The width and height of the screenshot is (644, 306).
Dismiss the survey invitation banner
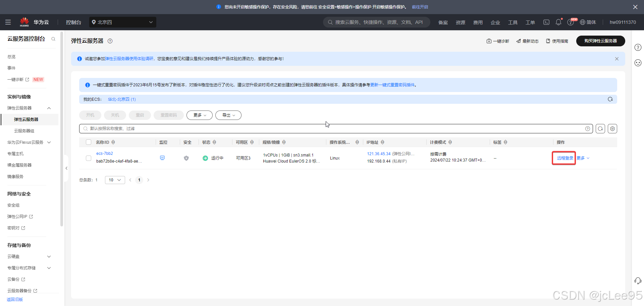(x=617, y=59)
